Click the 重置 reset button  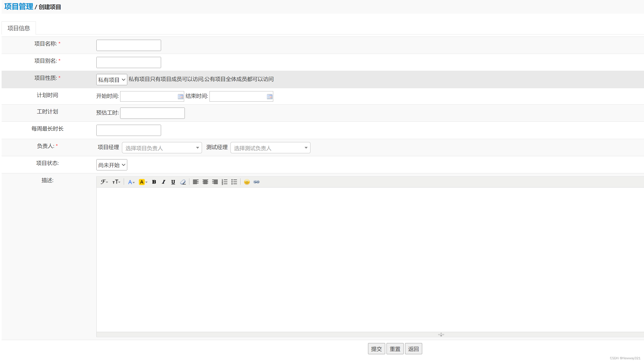[x=395, y=349]
